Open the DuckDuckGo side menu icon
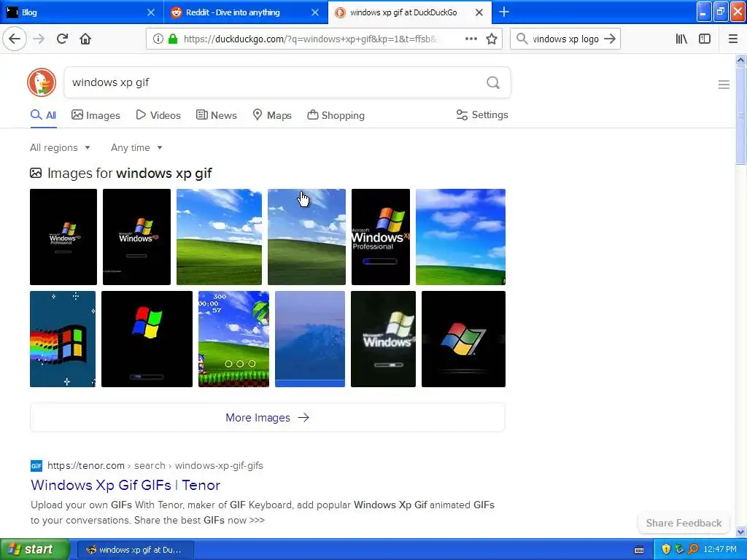This screenshot has width=747, height=560. 724,85
